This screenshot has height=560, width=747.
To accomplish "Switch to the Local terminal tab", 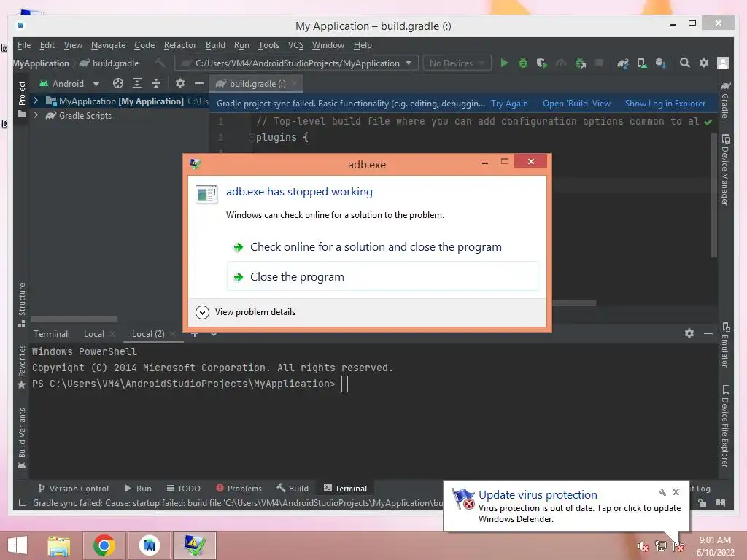I will (94, 334).
